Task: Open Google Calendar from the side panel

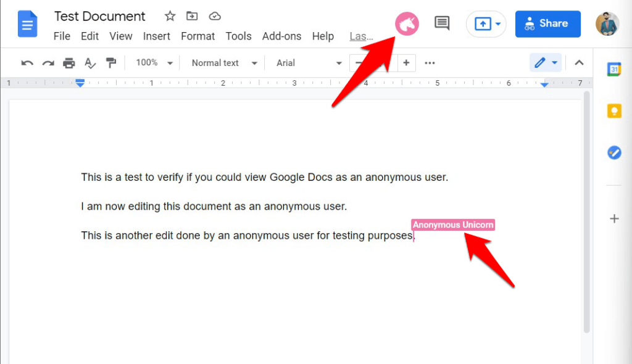Action: 614,70
